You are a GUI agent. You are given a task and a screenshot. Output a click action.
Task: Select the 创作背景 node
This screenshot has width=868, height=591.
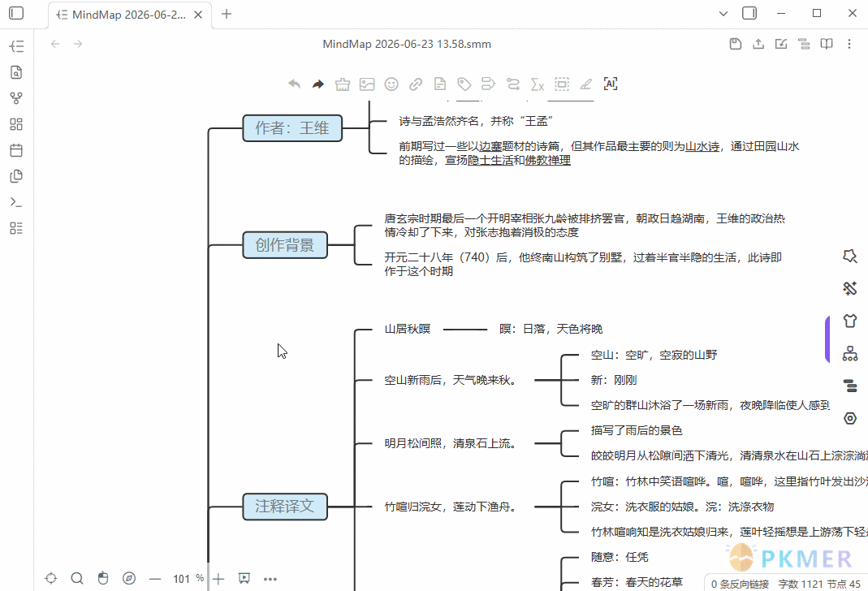(x=285, y=244)
